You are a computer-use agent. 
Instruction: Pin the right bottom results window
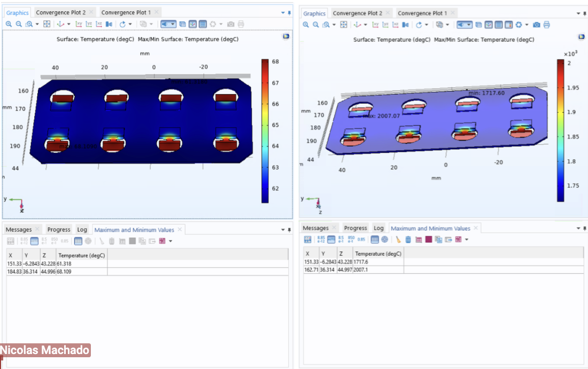coord(585,228)
